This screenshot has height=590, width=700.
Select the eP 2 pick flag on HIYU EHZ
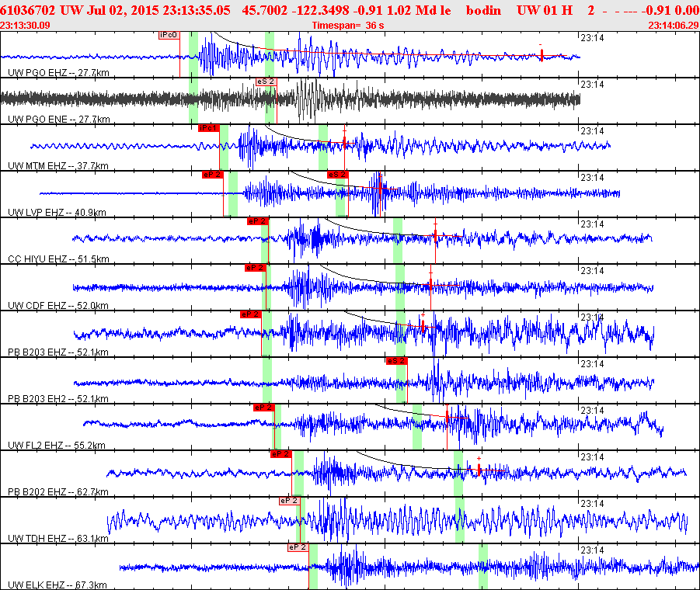coord(258,221)
